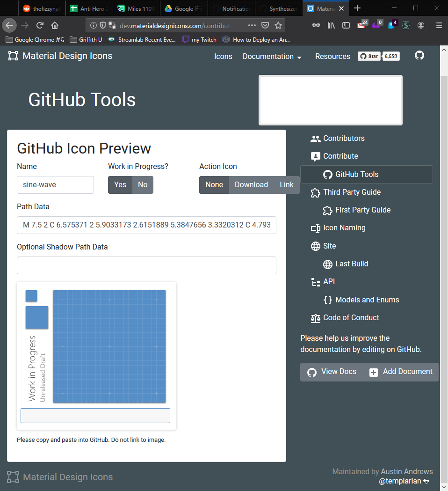Click the Contribute comment-account icon

click(x=315, y=157)
